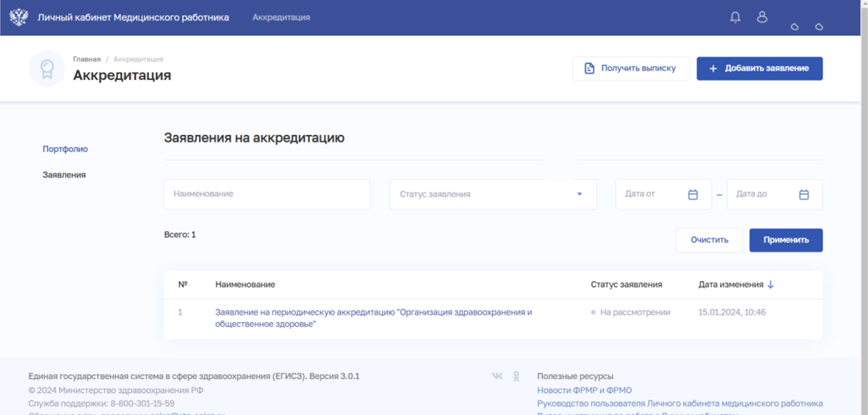Click the 'На рассмотрении' status cell
The width and height of the screenshot is (868, 415).
(x=631, y=312)
